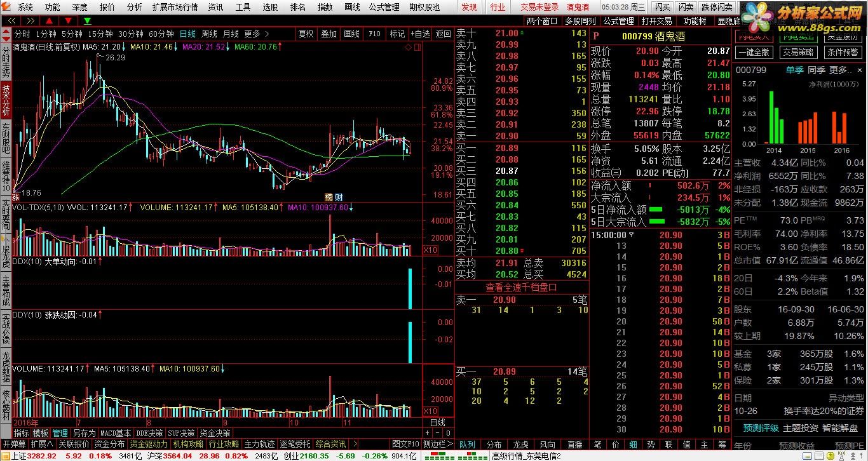Viewport: 868px width, 461px height.
Task: Toggle 显隐底 bottom panel visibility
Action: [728, 21]
